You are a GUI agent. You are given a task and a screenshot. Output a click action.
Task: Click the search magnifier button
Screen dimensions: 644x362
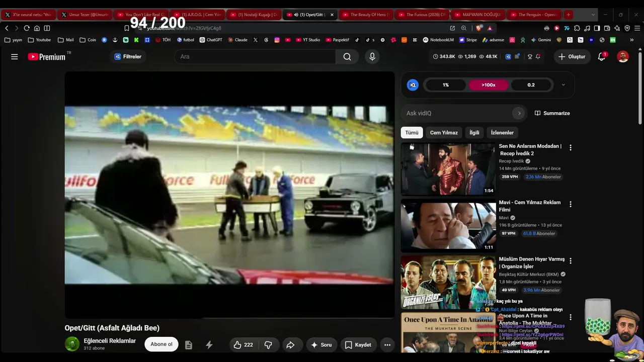click(x=347, y=57)
